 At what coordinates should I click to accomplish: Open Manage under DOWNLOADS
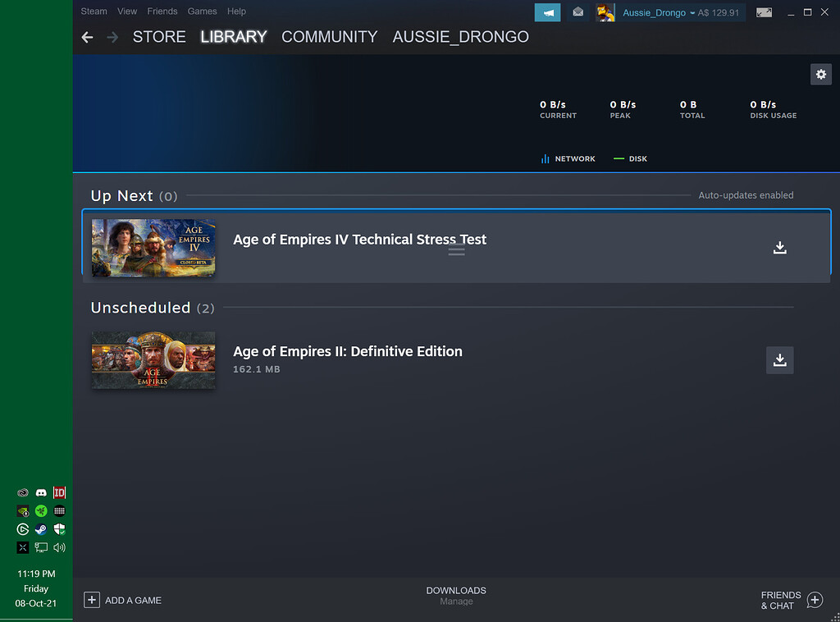point(456,601)
